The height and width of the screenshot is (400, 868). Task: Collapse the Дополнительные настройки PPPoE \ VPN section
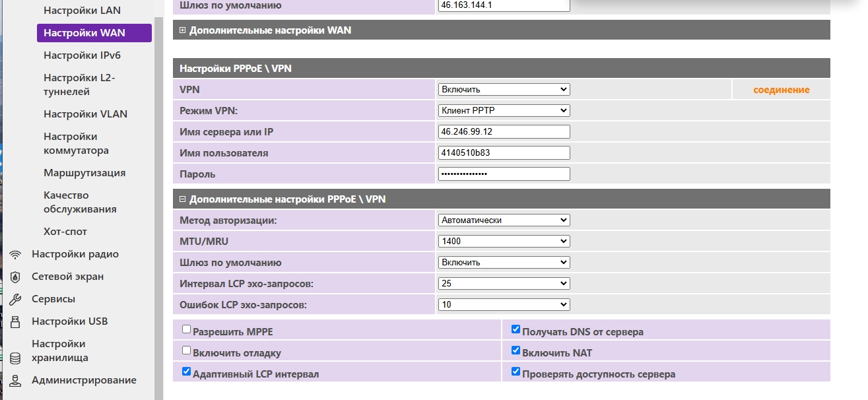pos(183,199)
